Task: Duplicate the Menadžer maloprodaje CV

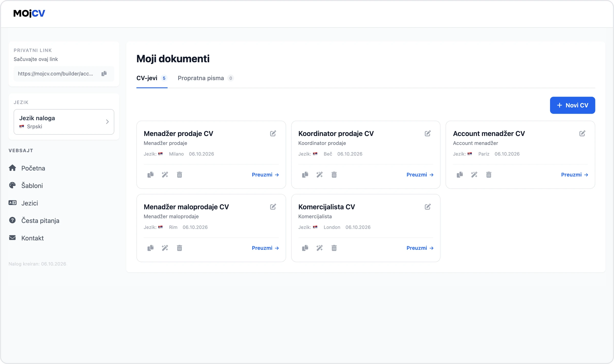Action: tap(150, 248)
